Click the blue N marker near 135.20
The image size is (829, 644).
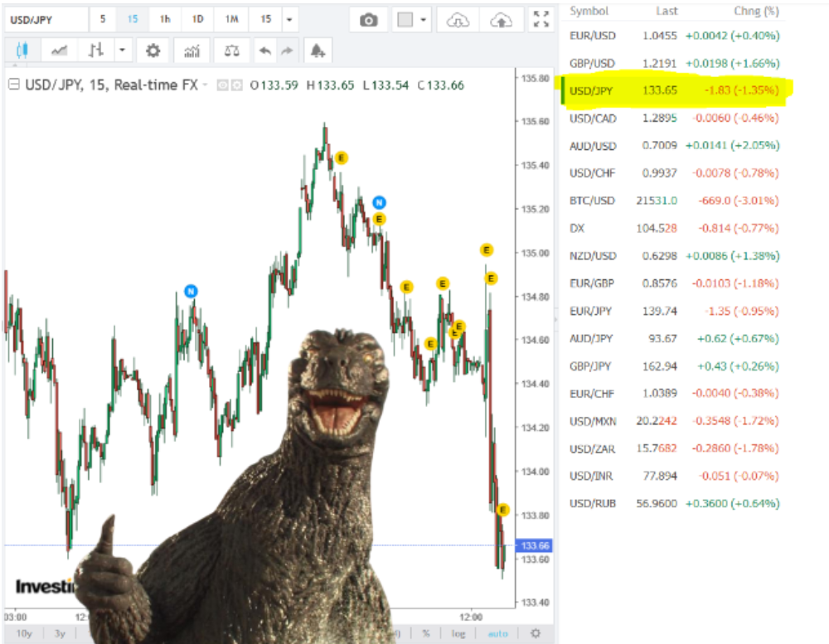click(x=379, y=202)
